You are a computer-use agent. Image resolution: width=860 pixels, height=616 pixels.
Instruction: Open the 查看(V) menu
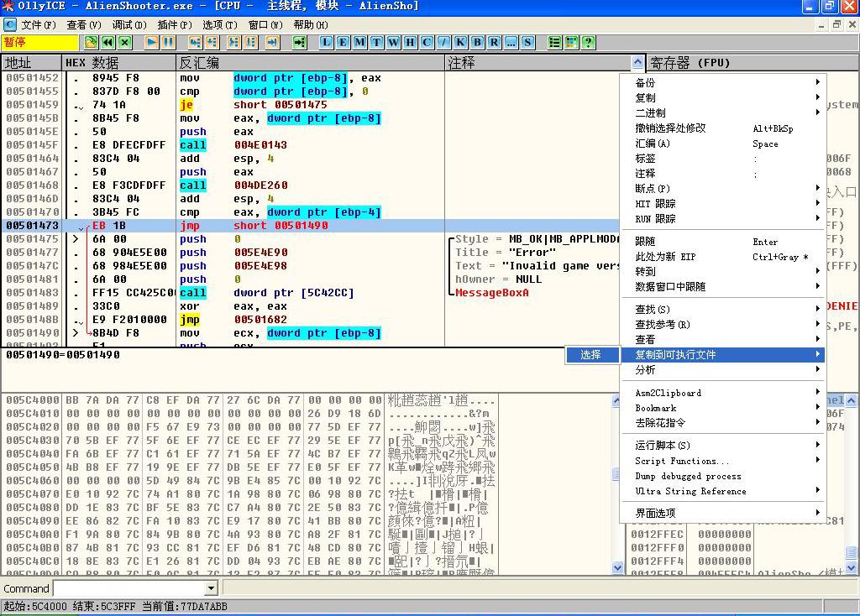pos(84,24)
